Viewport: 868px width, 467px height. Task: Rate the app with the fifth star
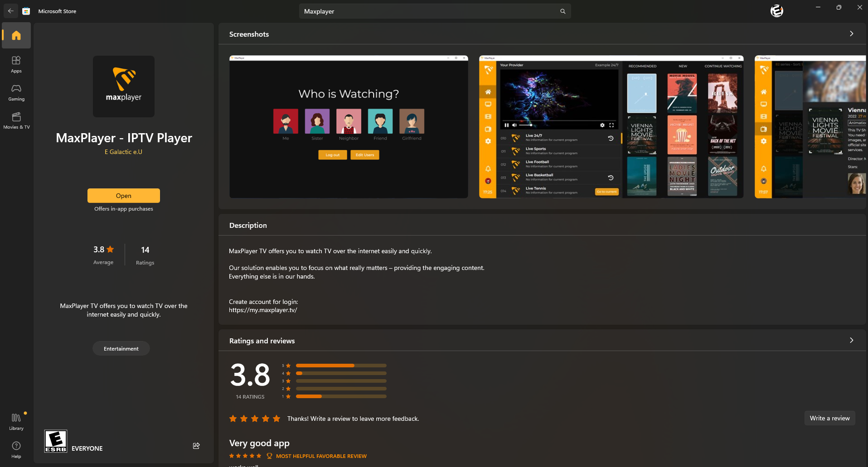(x=276, y=419)
